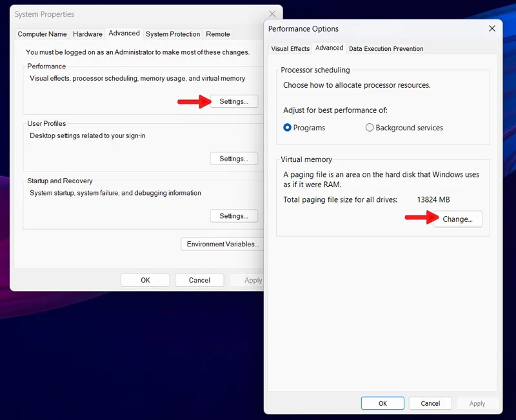The height and width of the screenshot is (420, 516).
Task: Click the Administrator login notice text
Action: 137,52
